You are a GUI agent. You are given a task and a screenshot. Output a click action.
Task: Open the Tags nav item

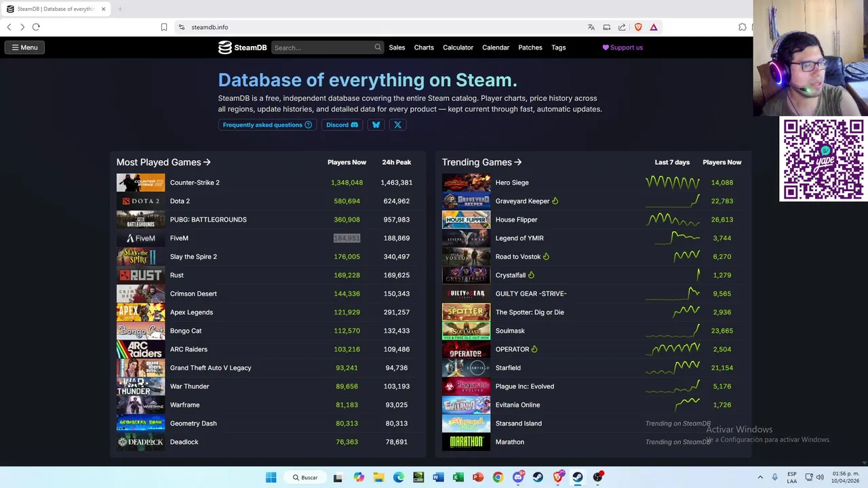click(x=559, y=47)
